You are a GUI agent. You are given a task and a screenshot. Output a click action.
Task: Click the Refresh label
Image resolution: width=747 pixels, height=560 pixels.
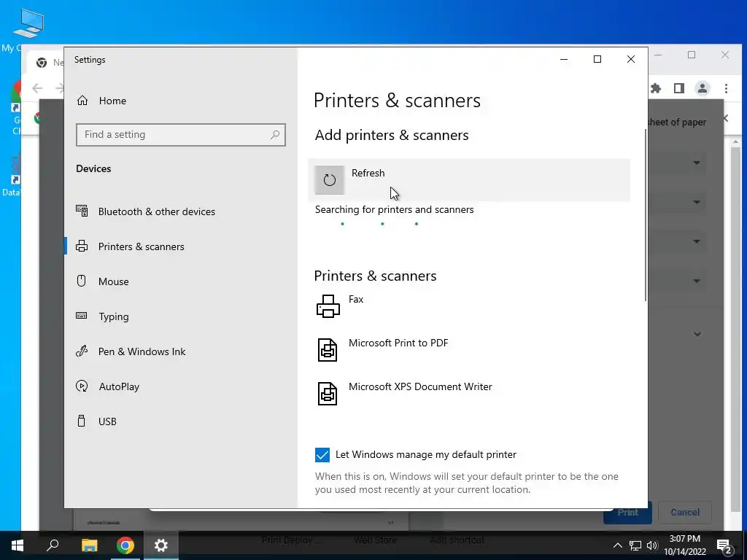point(368,173)
